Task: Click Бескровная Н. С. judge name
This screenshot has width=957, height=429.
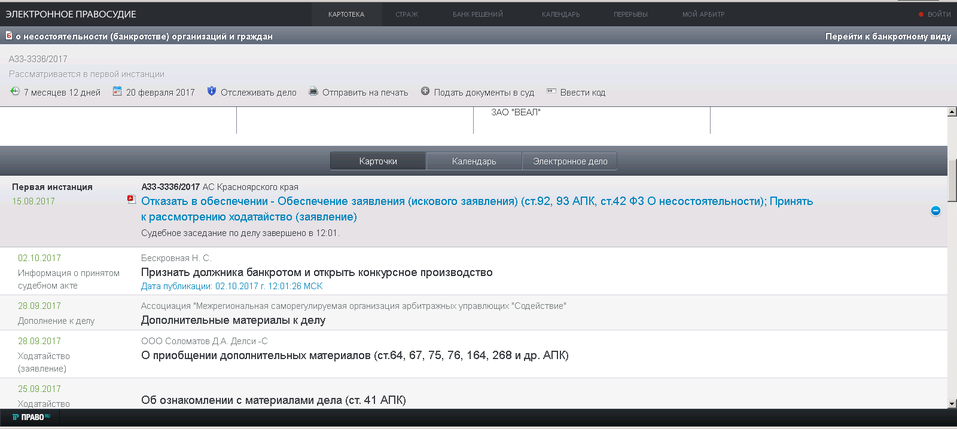Action: click(x=176, y=258)
